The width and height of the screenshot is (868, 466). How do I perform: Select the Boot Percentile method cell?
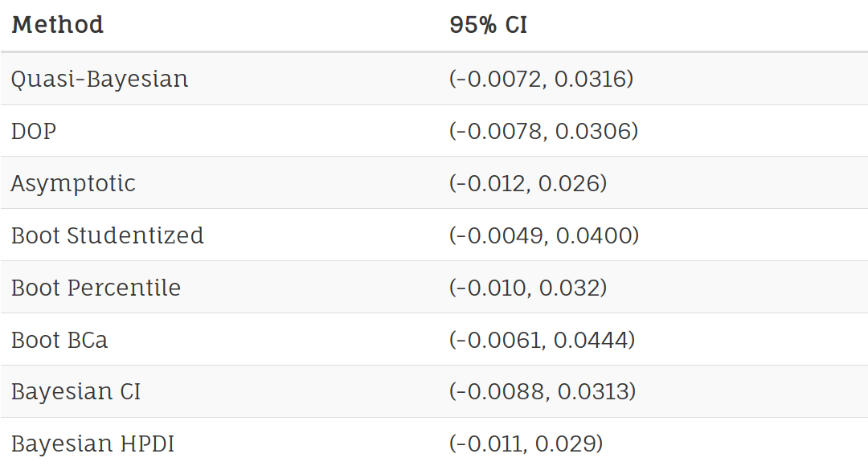click(96, 288)
